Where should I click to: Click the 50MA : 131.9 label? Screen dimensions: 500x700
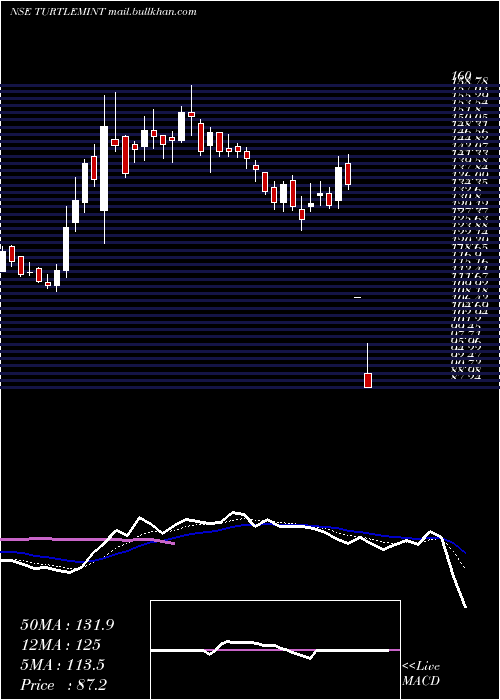[67, 625]
